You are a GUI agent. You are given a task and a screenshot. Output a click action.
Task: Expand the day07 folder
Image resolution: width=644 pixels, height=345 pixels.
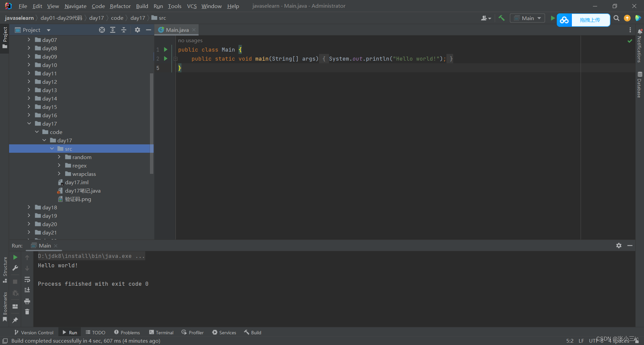point(29,40)
